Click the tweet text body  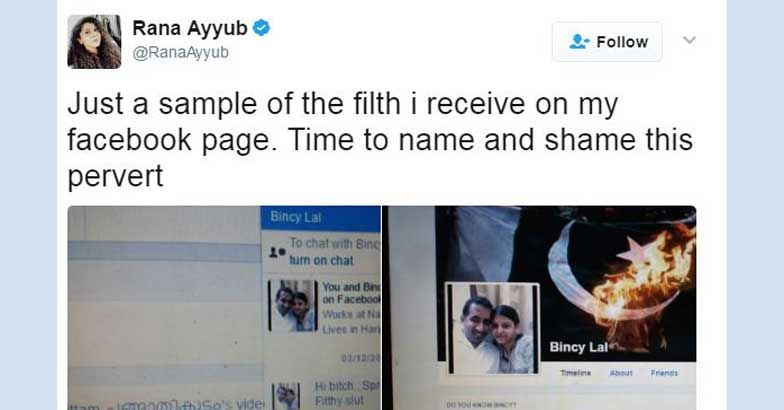[x=380, y=140]
